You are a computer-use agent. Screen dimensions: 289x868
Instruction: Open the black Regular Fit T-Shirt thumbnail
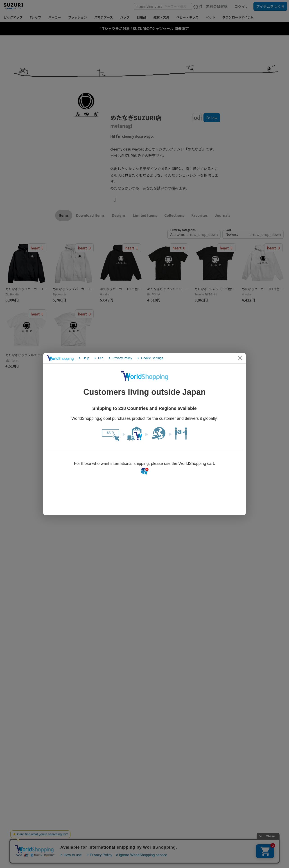tap(215, 263)
